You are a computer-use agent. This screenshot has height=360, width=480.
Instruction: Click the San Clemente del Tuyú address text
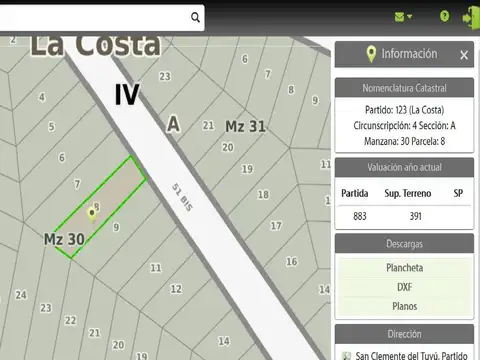coord(411,356)
